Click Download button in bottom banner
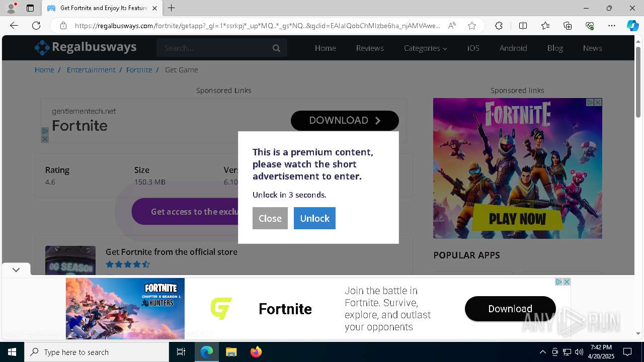 tap(510, 309)
